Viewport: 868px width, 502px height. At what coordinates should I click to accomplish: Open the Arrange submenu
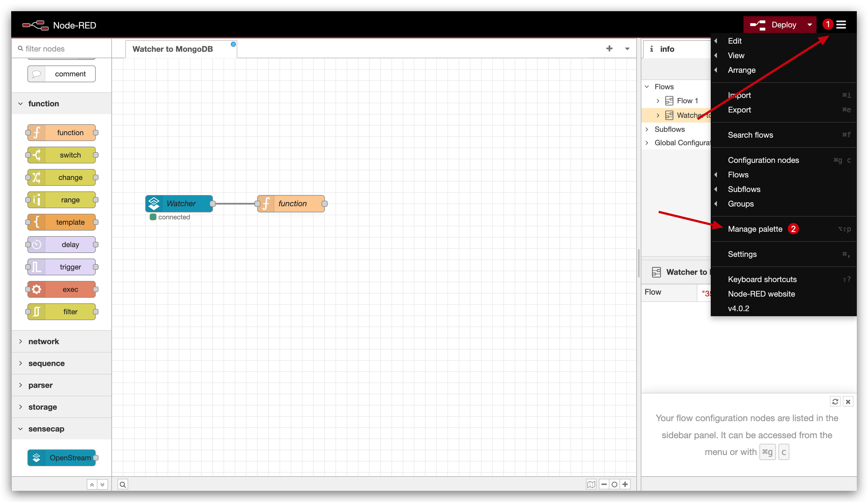coord(783,70)
